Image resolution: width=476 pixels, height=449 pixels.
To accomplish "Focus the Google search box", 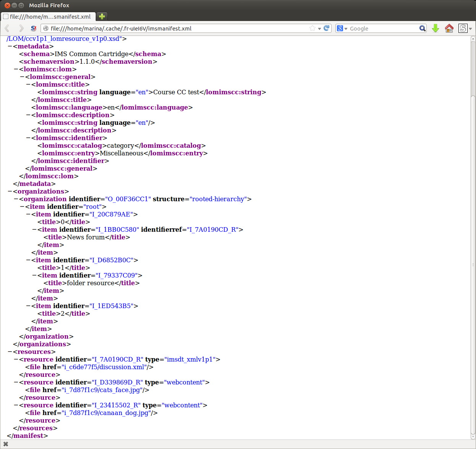I will [x=383, y=28].
